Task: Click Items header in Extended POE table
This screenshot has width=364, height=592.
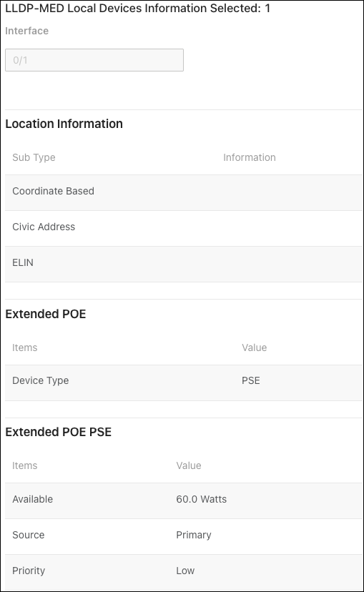Action: tap(25, 347)
